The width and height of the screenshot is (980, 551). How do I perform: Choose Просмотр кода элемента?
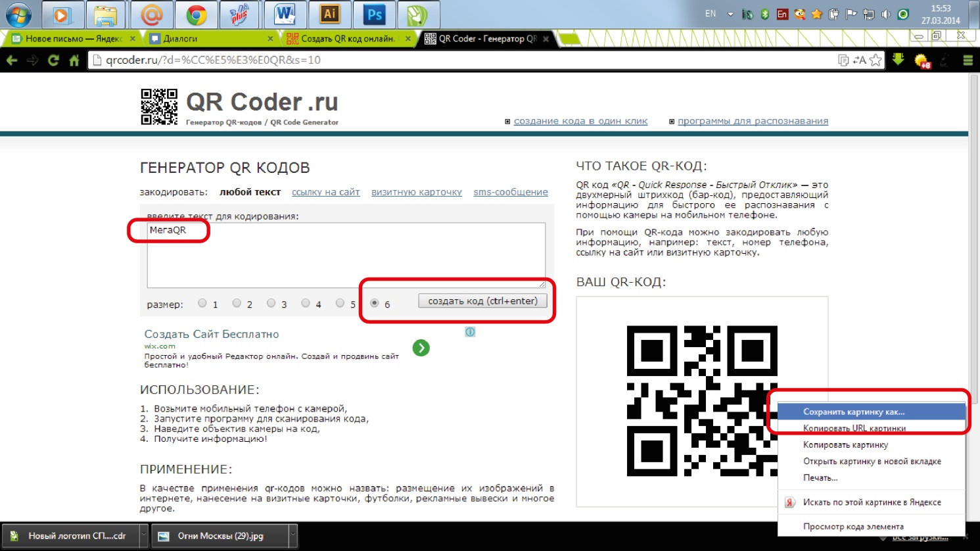coord(872,526)
